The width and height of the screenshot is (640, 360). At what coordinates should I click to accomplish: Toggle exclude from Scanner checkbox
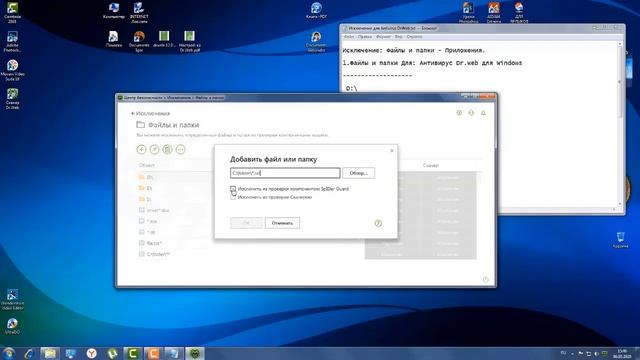(x=233, y=197)
